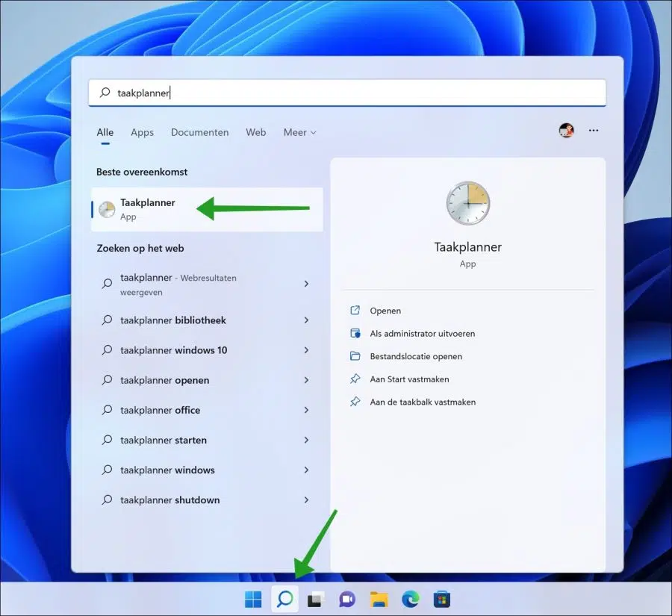Open the three-dot options menu
The image size is (672, 616).
click(594, 131)
